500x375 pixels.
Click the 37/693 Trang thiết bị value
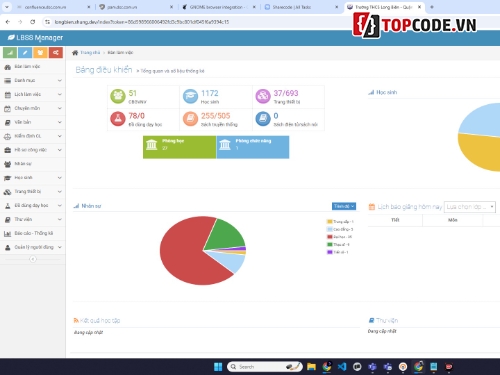pyautogui.click(x=286, y=93)
